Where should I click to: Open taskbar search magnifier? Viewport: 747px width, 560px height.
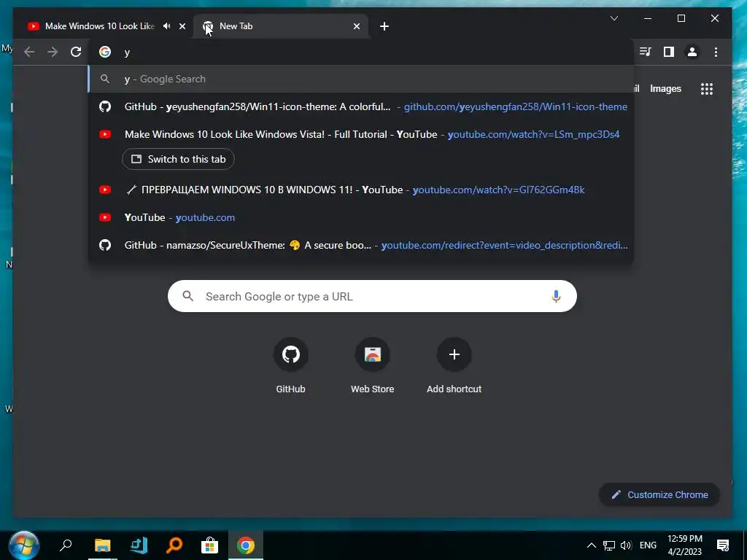[65, 545]
